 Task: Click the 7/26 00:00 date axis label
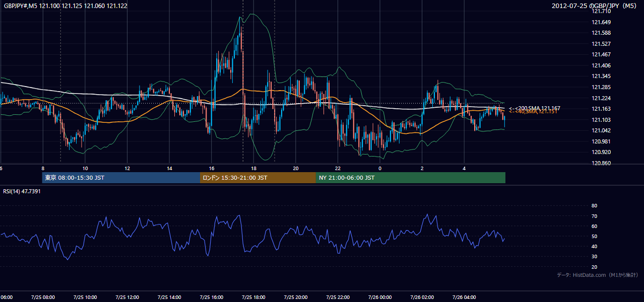click(380, 297)
